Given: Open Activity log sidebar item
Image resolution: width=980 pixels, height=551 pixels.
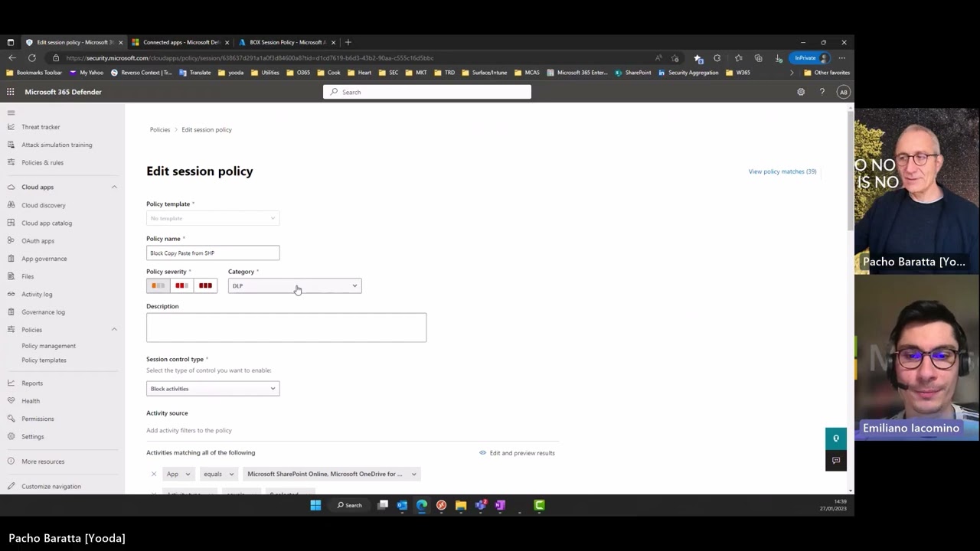Looking at the screenshot, I should (x=37, y=295).
